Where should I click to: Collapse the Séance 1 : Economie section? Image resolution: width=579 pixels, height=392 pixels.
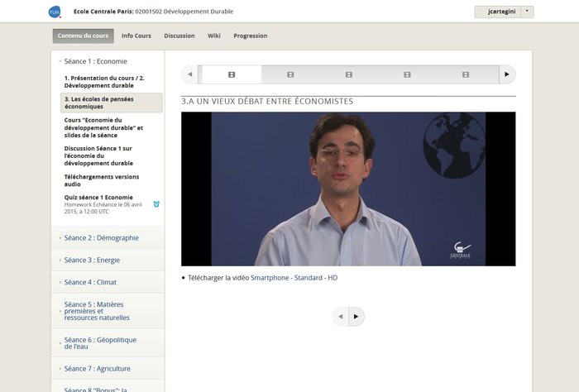95,61
